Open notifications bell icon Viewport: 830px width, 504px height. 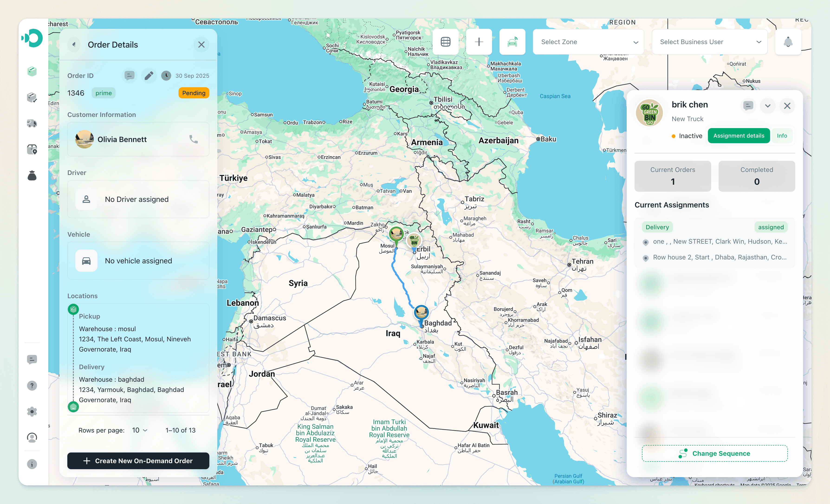tap(788, 42)
